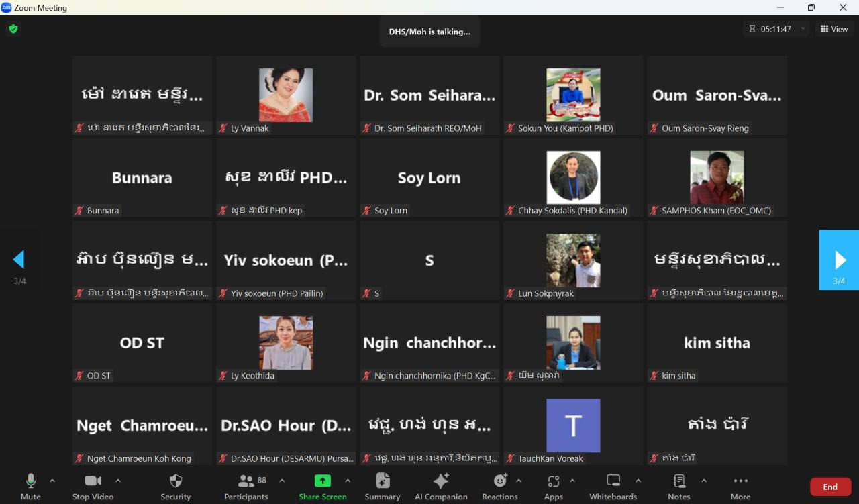This screenshot has width=859, height=504.
Task: Open the Security shield options
Action: coord(175,487)
